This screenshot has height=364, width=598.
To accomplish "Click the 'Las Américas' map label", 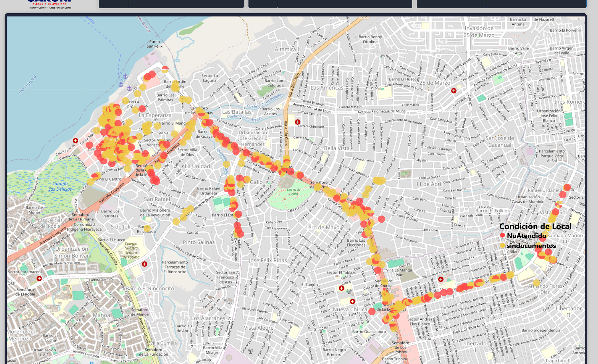I will [327, 87].
